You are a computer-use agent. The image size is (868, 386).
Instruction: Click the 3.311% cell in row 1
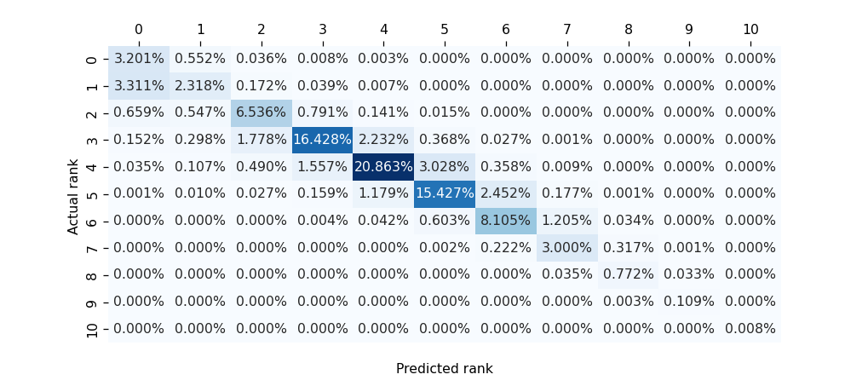[x=138, y=86]
